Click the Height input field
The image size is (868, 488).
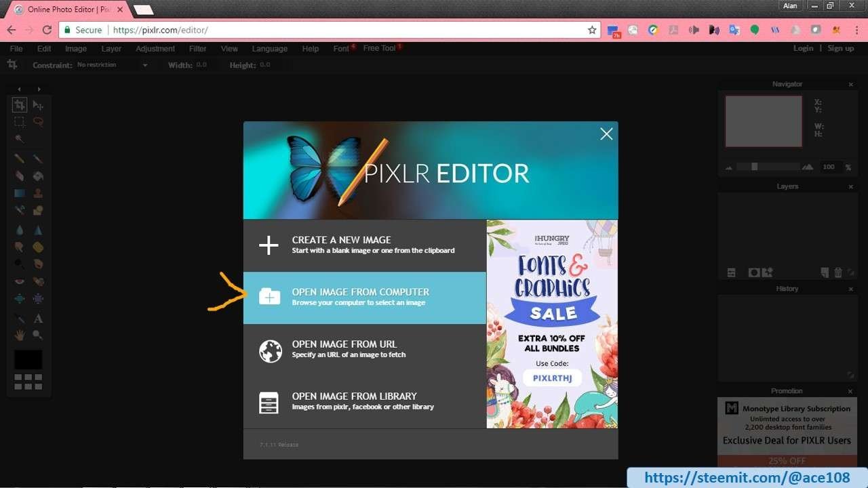269,65
